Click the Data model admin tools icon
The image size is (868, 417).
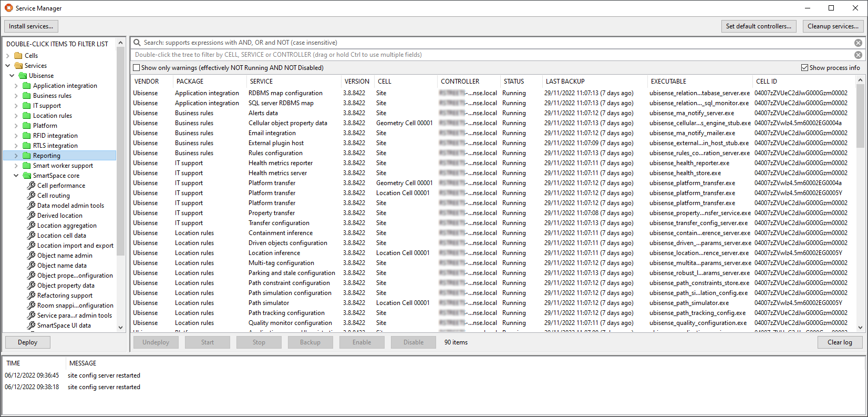coord(31,206)
